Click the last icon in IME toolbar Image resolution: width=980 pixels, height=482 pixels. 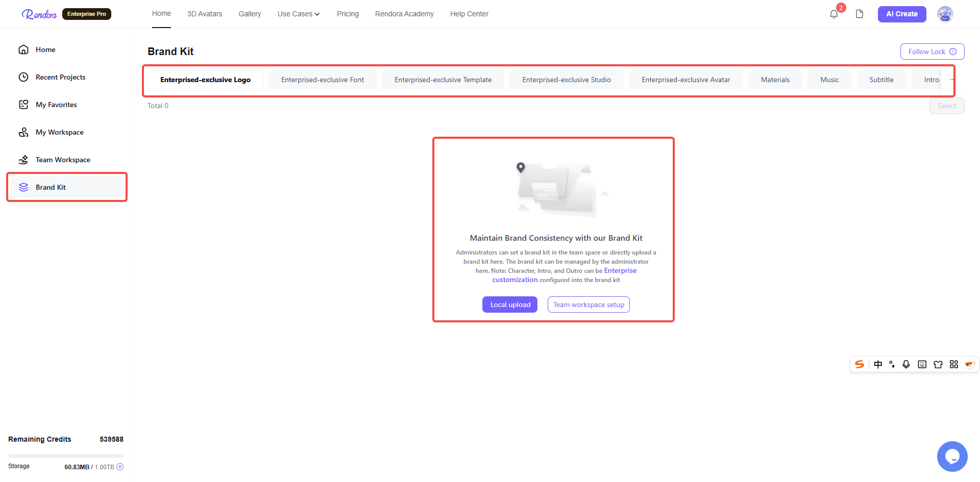[x=970, y=364]
